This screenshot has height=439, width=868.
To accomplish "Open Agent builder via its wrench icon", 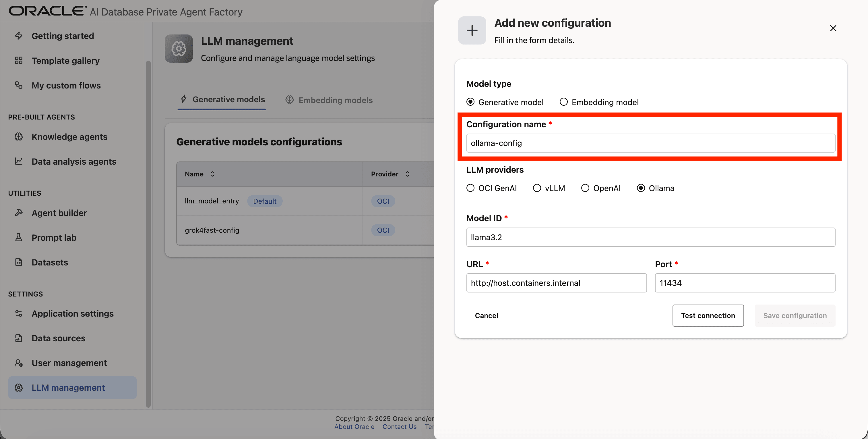I will point(19,213).
